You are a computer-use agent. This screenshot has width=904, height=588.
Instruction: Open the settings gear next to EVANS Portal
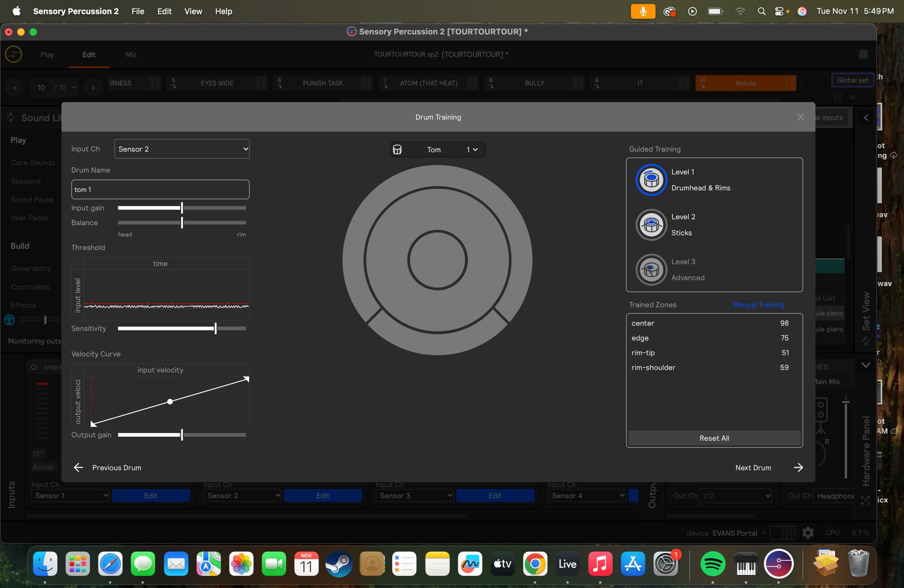pos(808,532)
